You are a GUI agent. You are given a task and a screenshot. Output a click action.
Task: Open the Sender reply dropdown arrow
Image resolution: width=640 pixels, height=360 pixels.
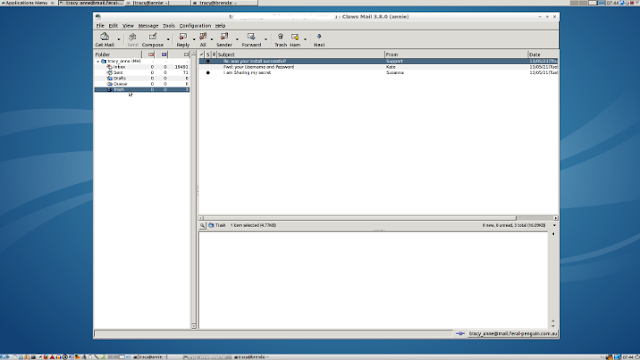pos(237,39)
